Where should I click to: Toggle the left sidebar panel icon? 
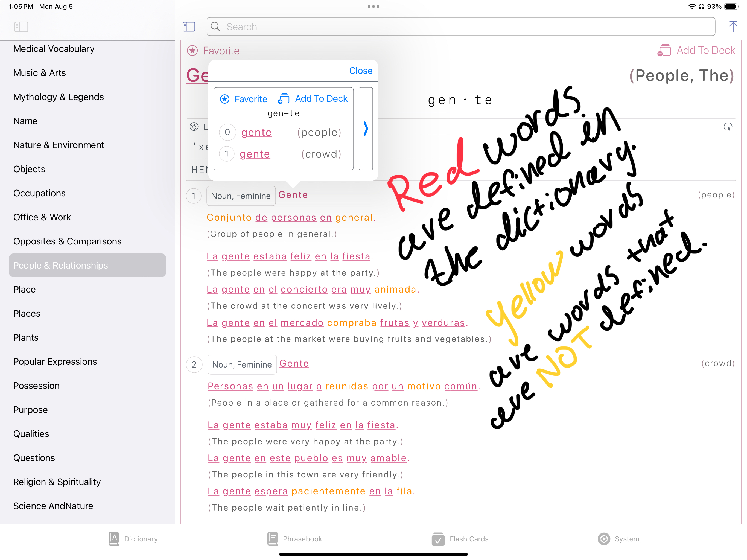pyautogui.click(x=21, y=27)
